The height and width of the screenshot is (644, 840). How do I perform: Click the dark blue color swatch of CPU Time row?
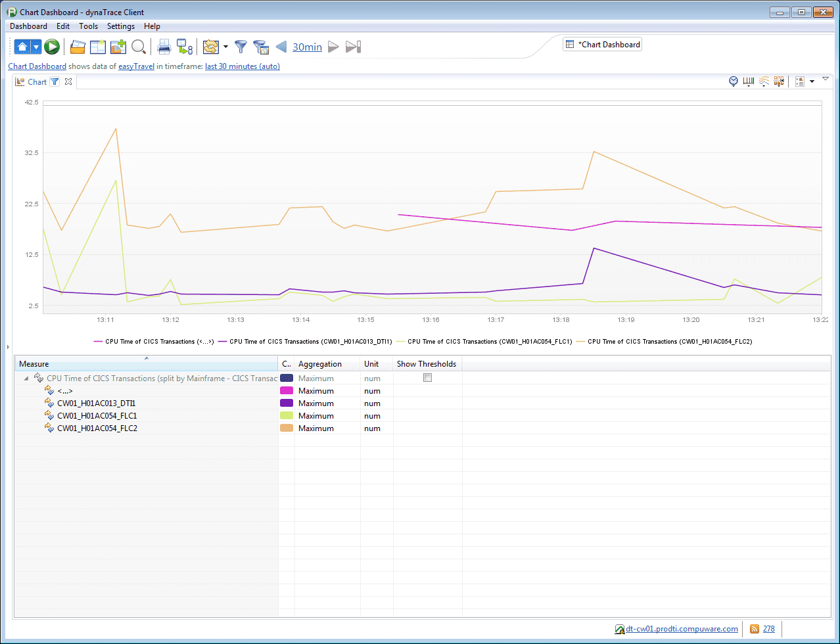pyautogui.click(x=287, y=378)
